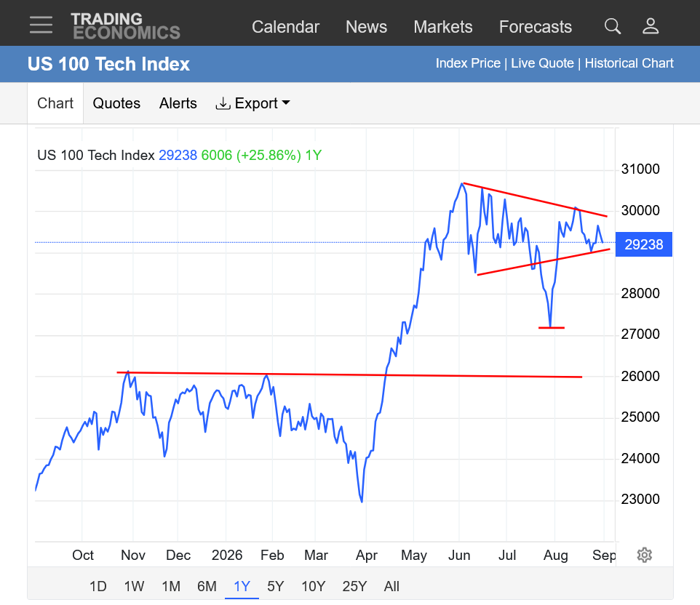Screen dimensions: 700x605
Task: Open the Markets menu
Action: 443,27
